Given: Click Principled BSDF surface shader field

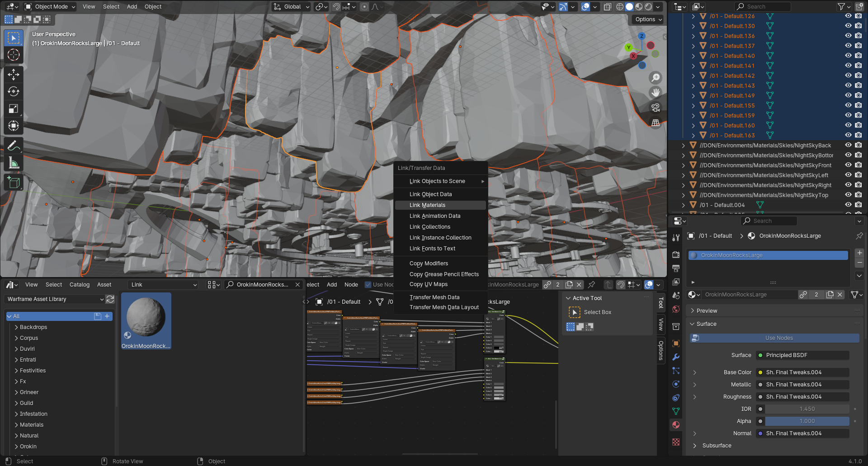Looking at the screenshot, I should pos(802,355).
